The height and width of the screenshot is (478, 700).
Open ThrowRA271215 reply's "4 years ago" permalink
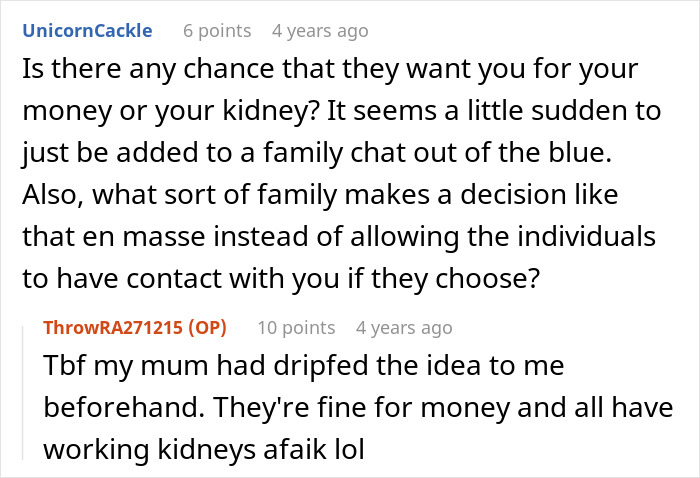click(x=404, y=327)
